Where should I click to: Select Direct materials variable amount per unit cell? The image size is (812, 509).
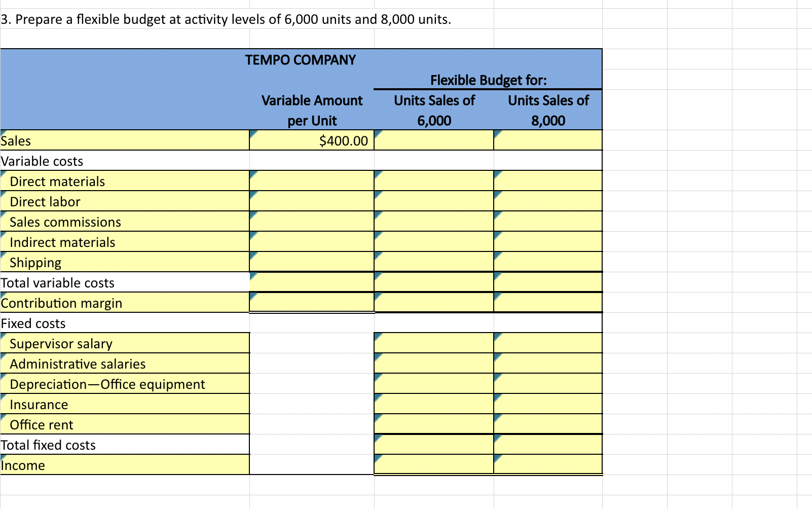pos(312,181)
